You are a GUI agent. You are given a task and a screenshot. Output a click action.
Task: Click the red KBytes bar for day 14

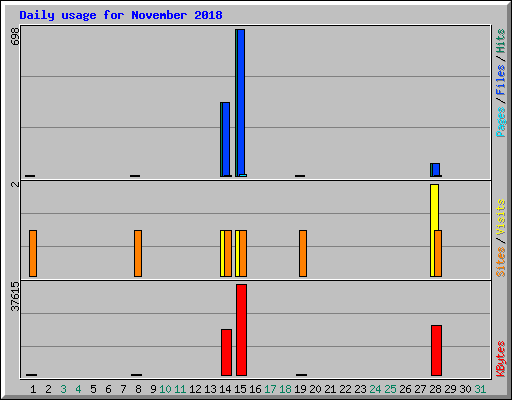(x=227, y=352)
